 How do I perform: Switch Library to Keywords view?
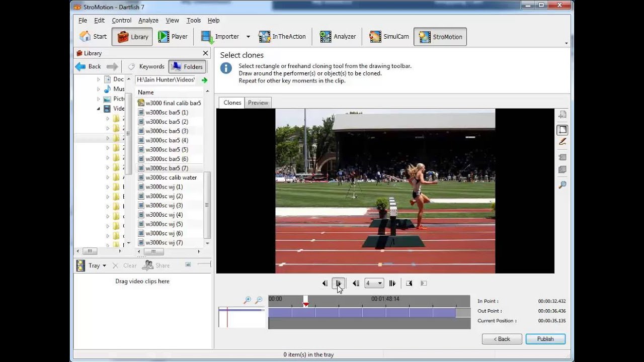tap(146, 66)
